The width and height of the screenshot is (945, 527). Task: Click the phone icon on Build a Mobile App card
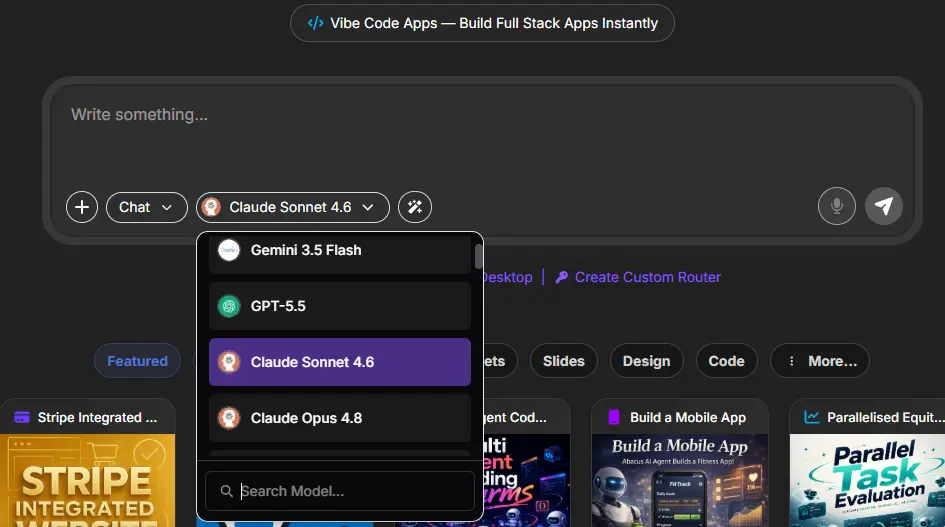pos(614,417)
